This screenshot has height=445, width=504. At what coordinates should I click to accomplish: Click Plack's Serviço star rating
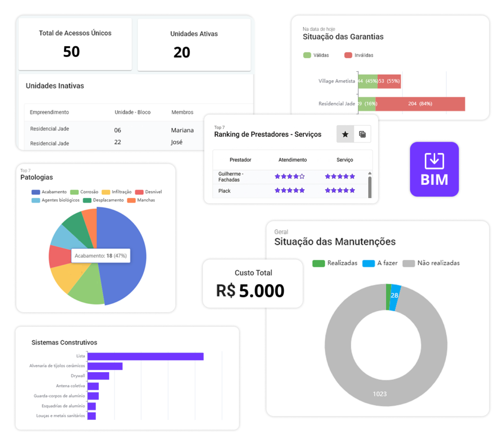tap(340, 190)
